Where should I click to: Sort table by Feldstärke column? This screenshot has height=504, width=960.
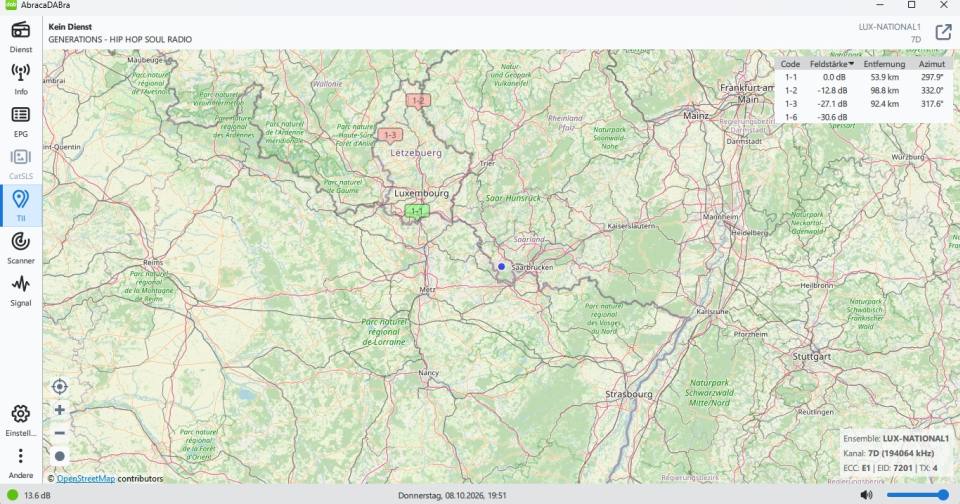point(831,64)
